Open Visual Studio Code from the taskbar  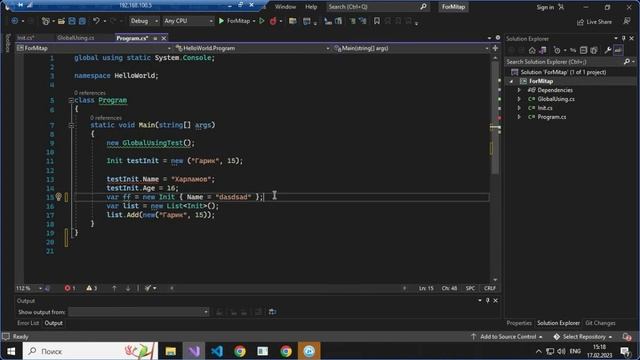point(217,351)
